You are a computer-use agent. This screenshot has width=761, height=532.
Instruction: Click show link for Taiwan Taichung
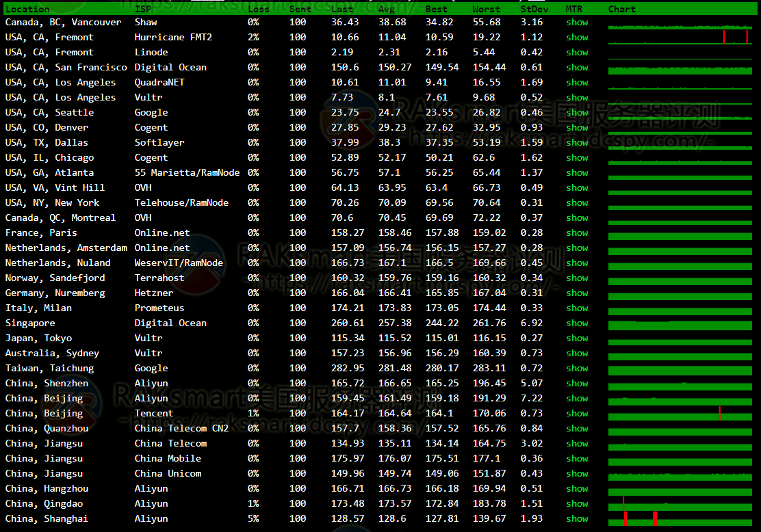[x=577, y=368]
